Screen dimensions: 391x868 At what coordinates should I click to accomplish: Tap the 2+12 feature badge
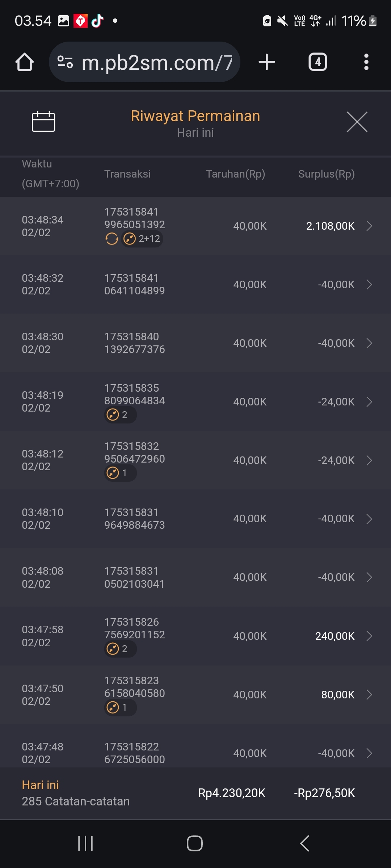click(142, 239)
